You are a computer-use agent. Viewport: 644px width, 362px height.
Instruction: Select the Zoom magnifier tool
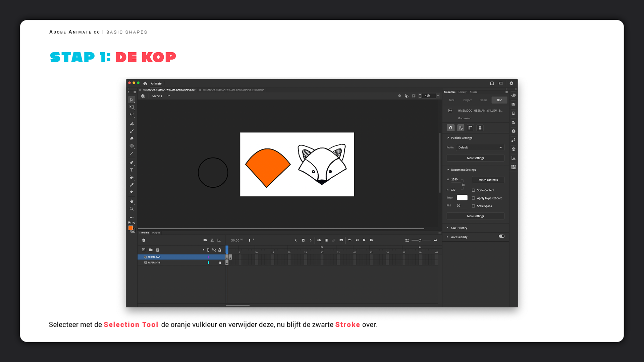pos(131,209)
